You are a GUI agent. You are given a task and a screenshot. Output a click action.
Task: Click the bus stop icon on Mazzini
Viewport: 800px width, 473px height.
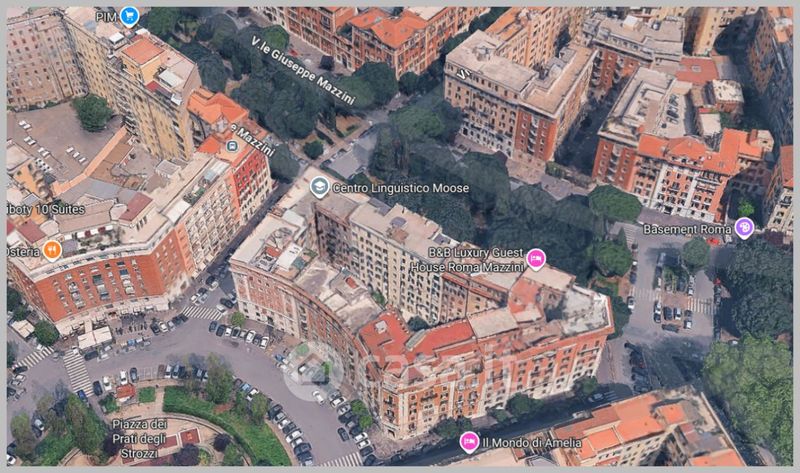coord(232,146)
